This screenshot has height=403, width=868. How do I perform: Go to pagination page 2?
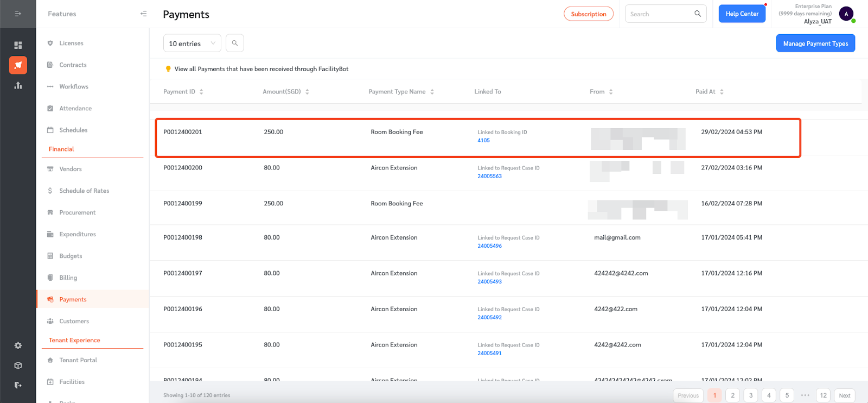(x=732, y=395)
